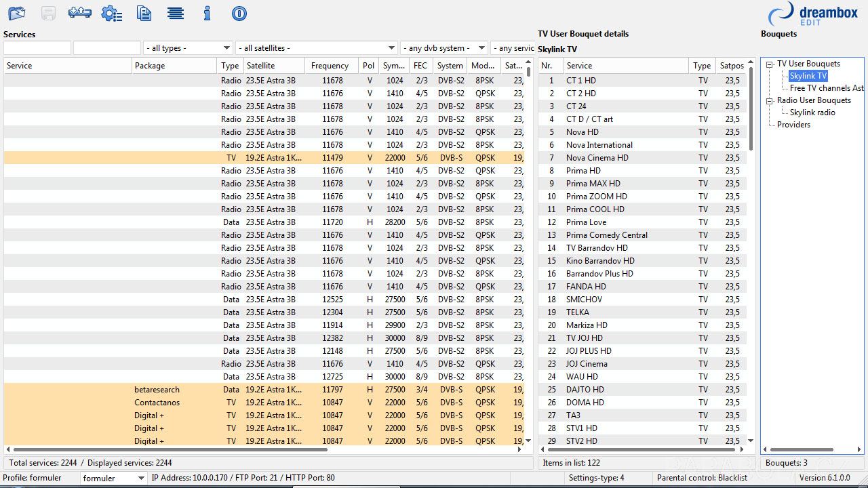Sort services by the Package column header
The width and height of the screenshot is (868, 488).
click(174, 66)
